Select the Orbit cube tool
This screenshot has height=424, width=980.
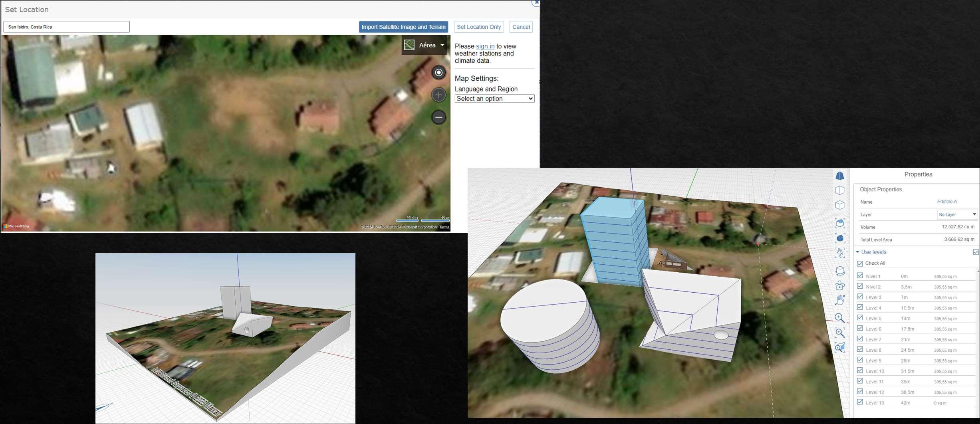pyautogui.click(x=840, y=271)
